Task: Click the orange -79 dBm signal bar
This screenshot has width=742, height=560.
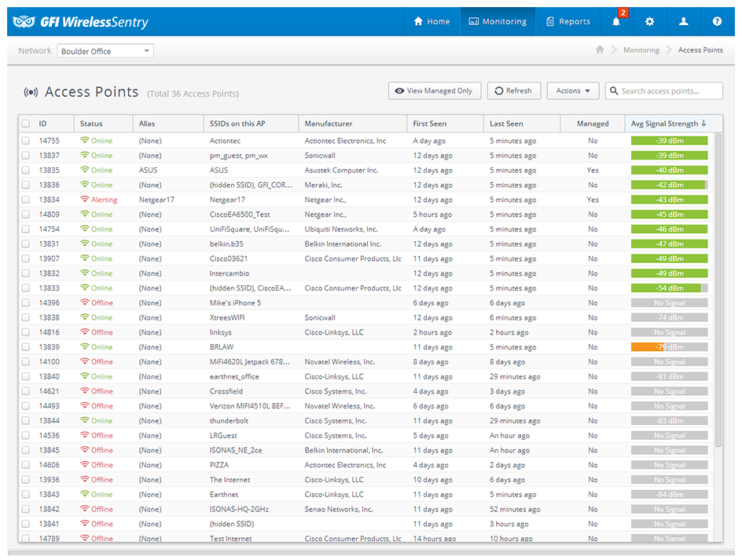Action: (669, 346)
